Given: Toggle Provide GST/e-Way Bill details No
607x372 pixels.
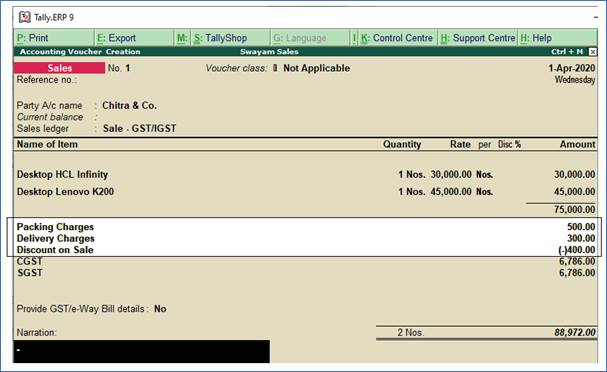Looking at the screenshot, I should [x=160, y=309].
